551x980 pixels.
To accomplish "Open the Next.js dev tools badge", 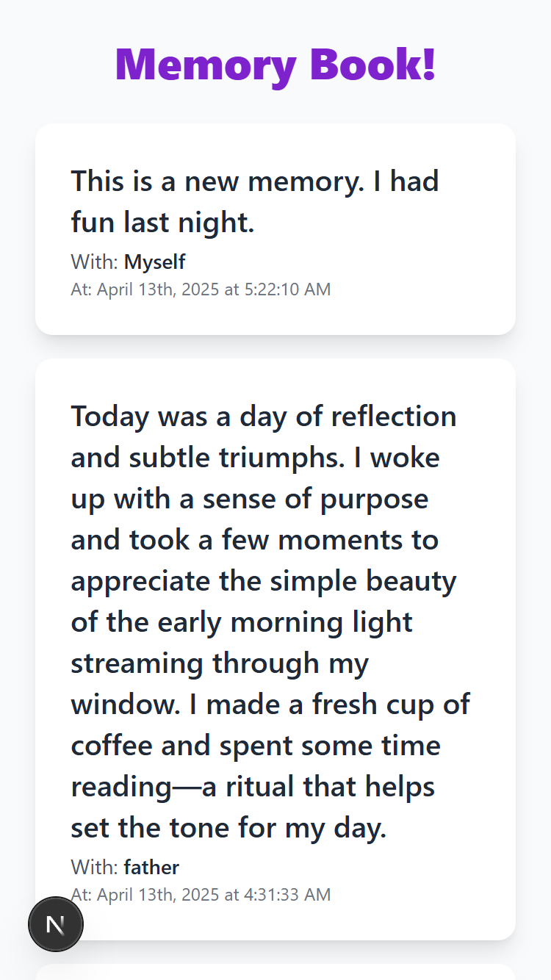I will pyautogui.click(x=56, y=924).
